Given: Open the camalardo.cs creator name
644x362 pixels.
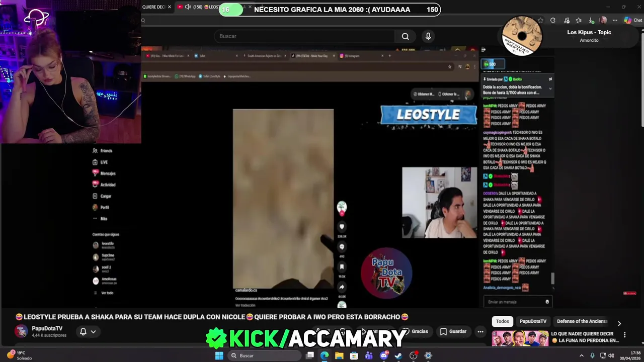Looking at the screenshot, I should click(246, 290).
